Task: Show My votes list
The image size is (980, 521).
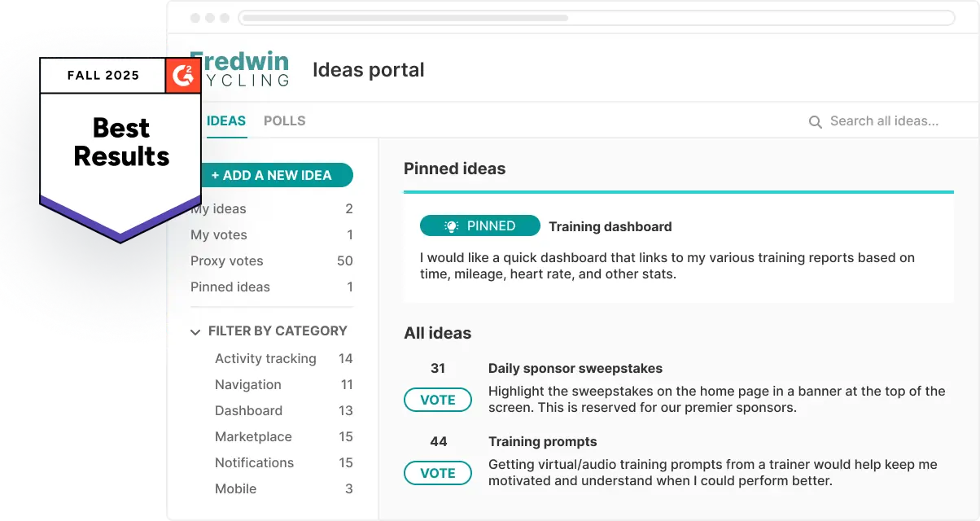Action: coord(219,235)
